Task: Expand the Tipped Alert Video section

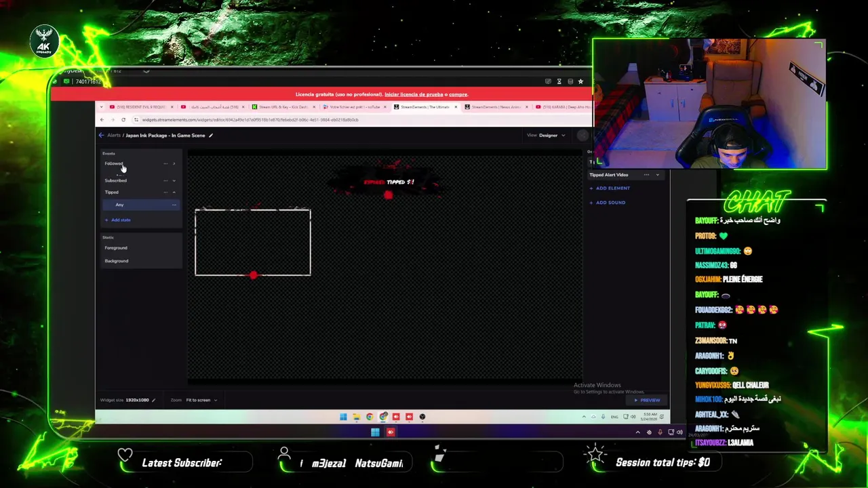Action: click(x=657, y=175)
